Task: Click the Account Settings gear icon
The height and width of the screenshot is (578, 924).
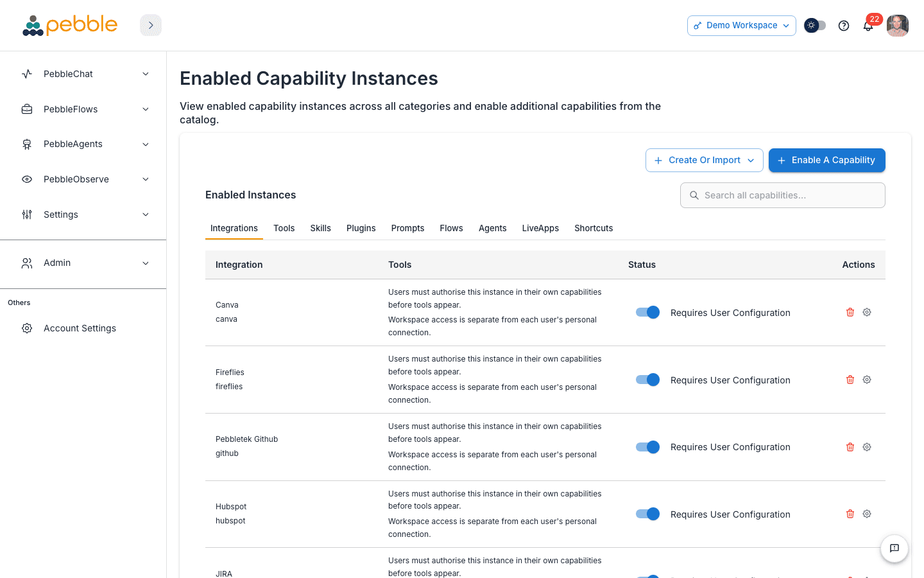Action: click(x=27, y=328)
